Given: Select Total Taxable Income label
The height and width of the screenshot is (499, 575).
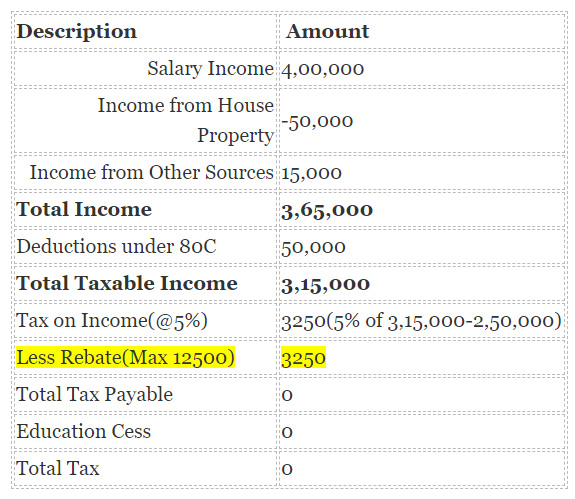Looking at the screenshot, I should point(127,283).
